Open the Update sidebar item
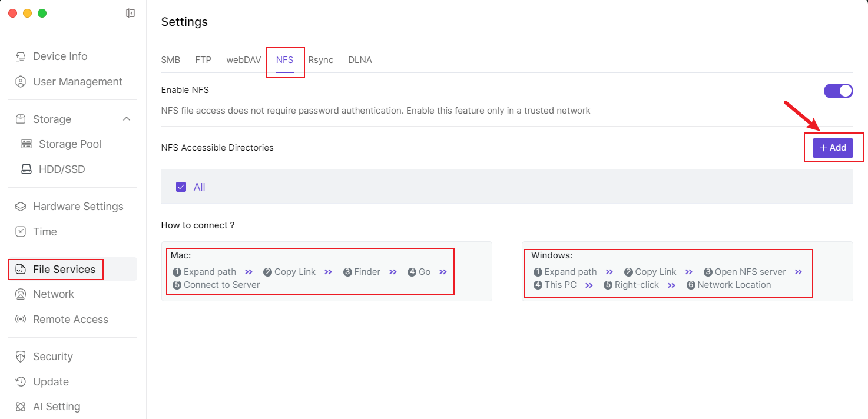Screen dimensions: 868x419 tap(51, 382)
